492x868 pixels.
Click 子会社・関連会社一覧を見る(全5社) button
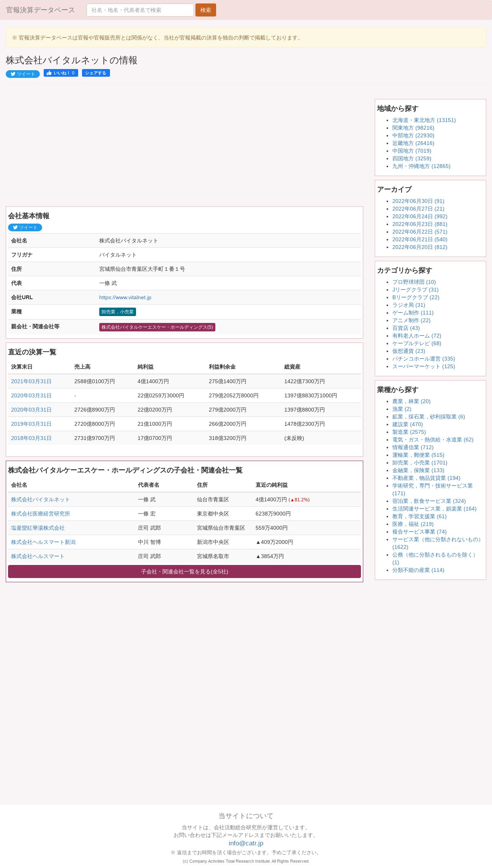point(184,572)
